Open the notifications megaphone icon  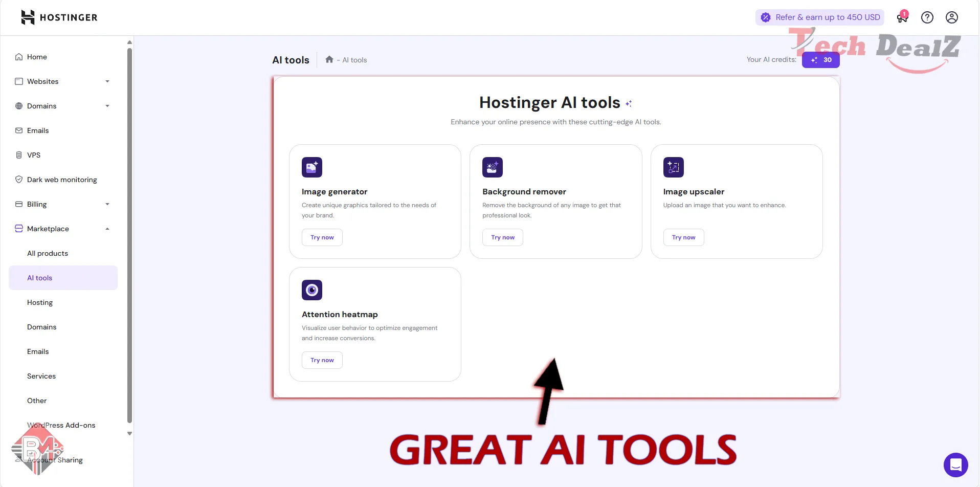pos(902,17)
